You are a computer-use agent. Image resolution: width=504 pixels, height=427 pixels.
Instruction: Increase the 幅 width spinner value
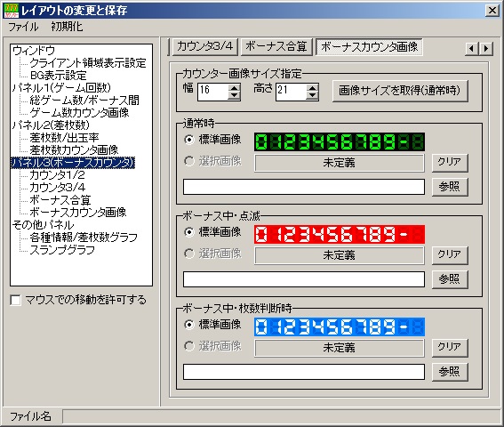234,87
